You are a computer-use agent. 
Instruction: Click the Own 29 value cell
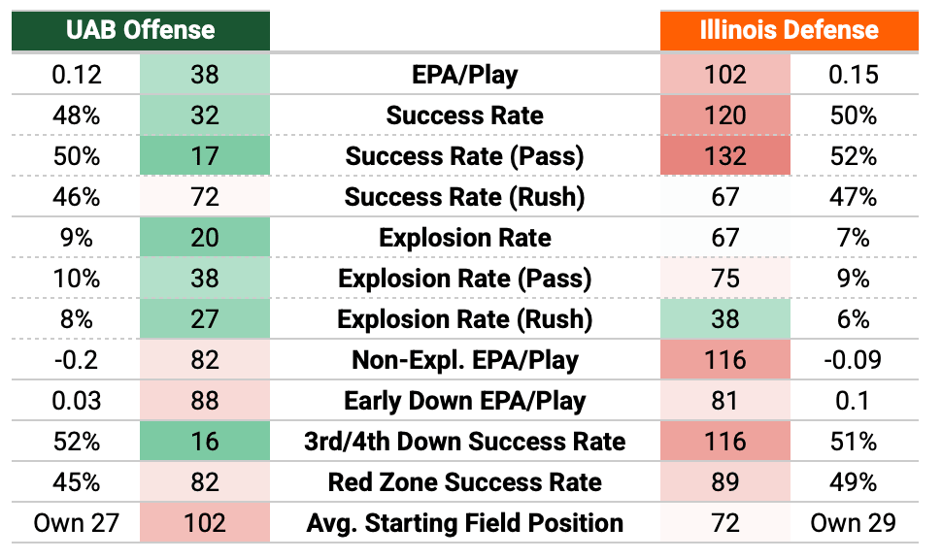tap(854, 523)
